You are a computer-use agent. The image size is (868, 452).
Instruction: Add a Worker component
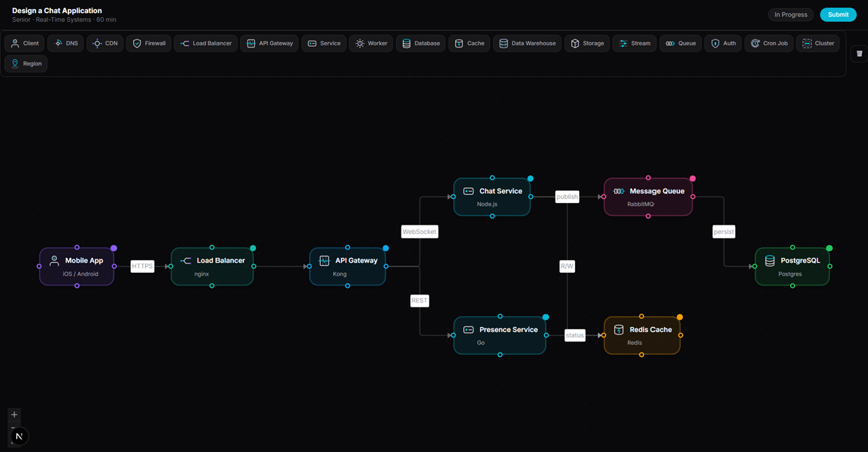[370, 43]
